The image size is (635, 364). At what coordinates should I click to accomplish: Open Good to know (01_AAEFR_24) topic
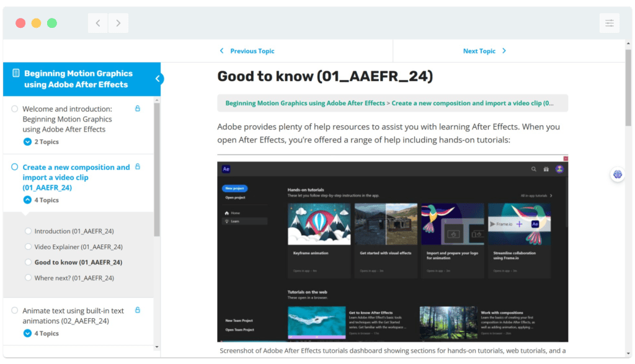click(78, 262)
